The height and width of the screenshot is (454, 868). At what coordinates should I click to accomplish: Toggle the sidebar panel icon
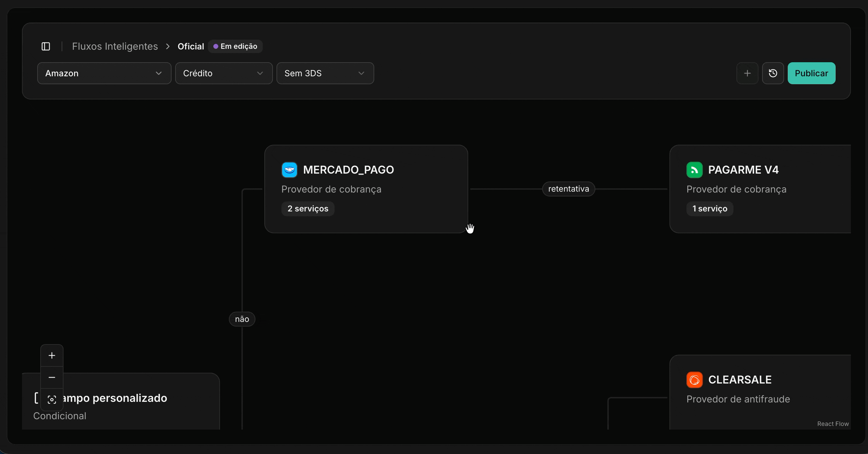click(46, 46)
